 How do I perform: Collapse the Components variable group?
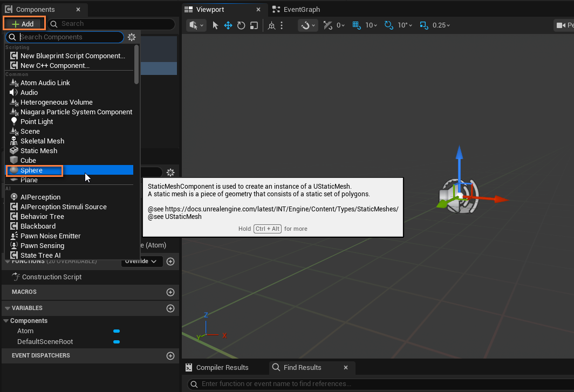tap(6, 321)
